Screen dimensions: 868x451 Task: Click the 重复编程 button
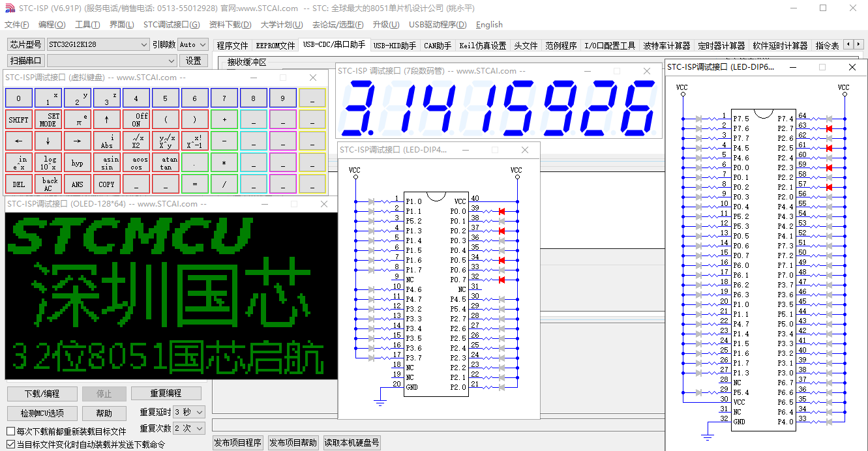166,393
